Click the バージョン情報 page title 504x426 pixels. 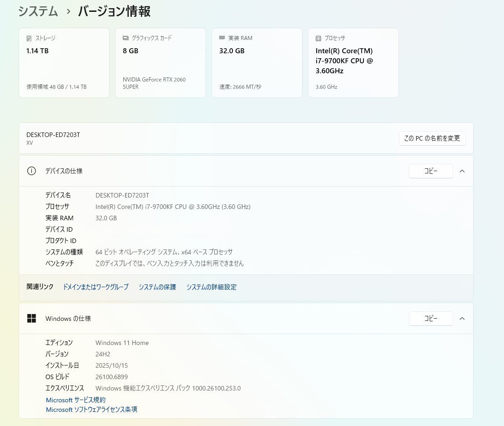coord(114,11)
